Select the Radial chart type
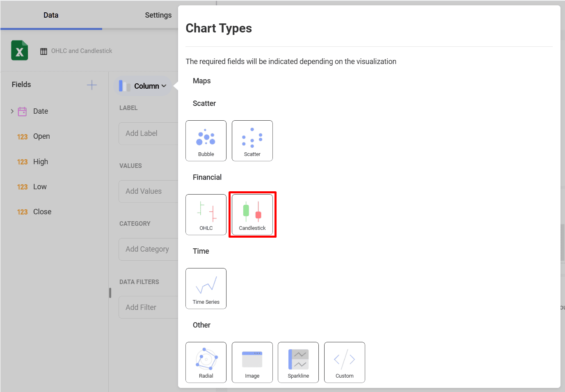 coord(206,362)
